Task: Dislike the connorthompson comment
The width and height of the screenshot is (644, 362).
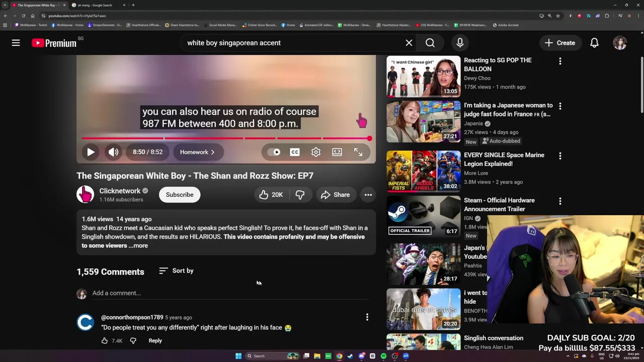Action: point(133,340)
